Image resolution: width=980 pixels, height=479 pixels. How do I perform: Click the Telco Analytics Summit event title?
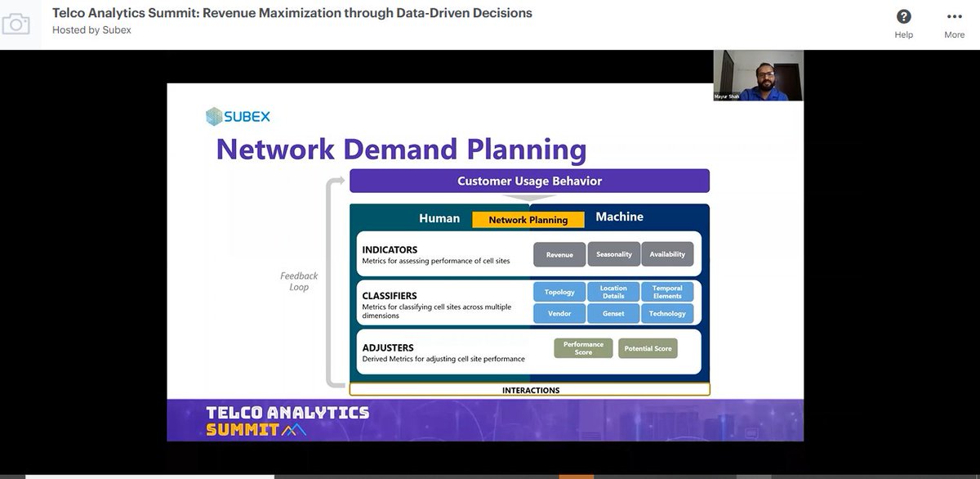(x=292, y=12)
